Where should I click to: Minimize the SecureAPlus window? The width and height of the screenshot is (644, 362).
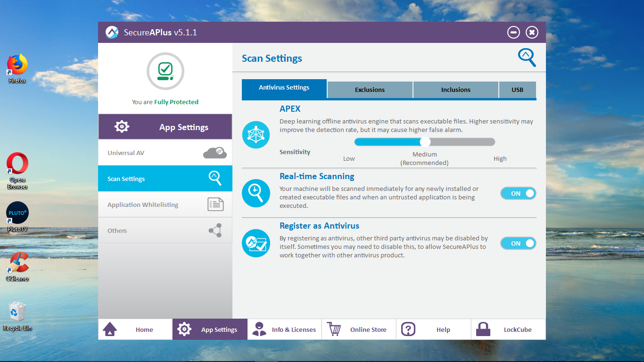(513, 32)
